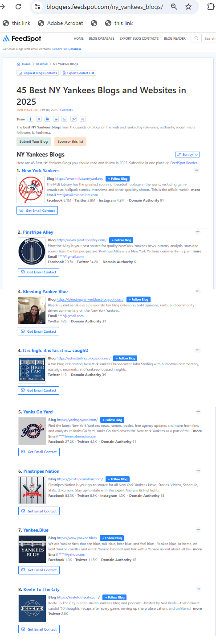Get Email Contact for Yanks Go Yard
This screenshot has height=644, width=216.
[x=39, y=452]
